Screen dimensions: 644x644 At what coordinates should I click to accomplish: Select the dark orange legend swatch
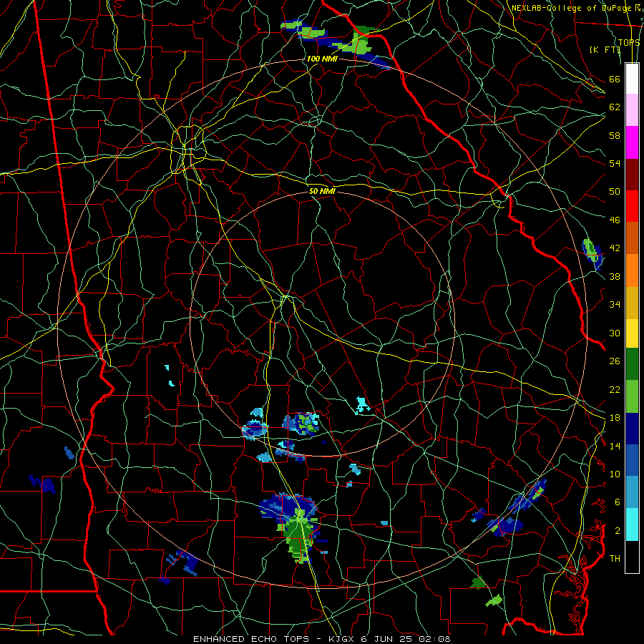[x=632, y=238]
